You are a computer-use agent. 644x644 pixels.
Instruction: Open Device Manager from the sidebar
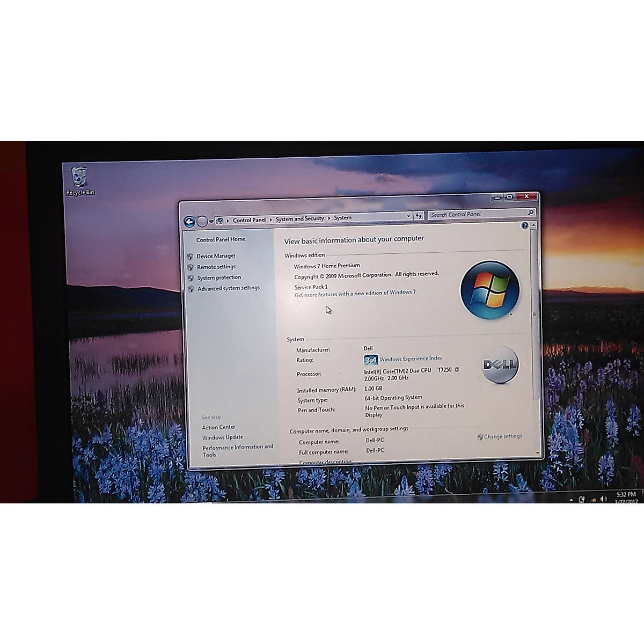pyautogui.click(x=216, y=255)
